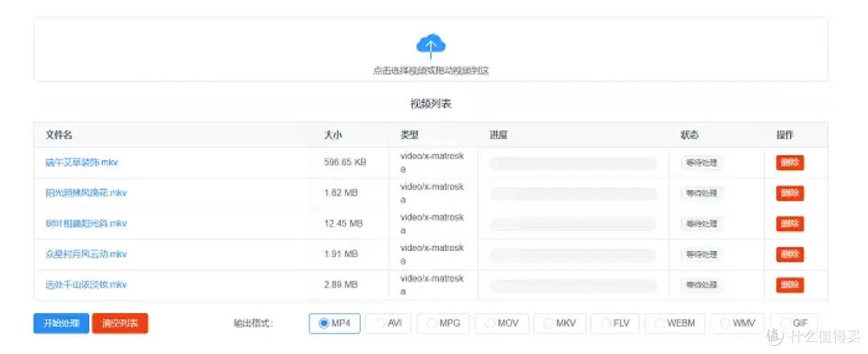Open the file name link sized 596.65 KB
Viewport: 868px width, 354px height.
pos(81,163)
